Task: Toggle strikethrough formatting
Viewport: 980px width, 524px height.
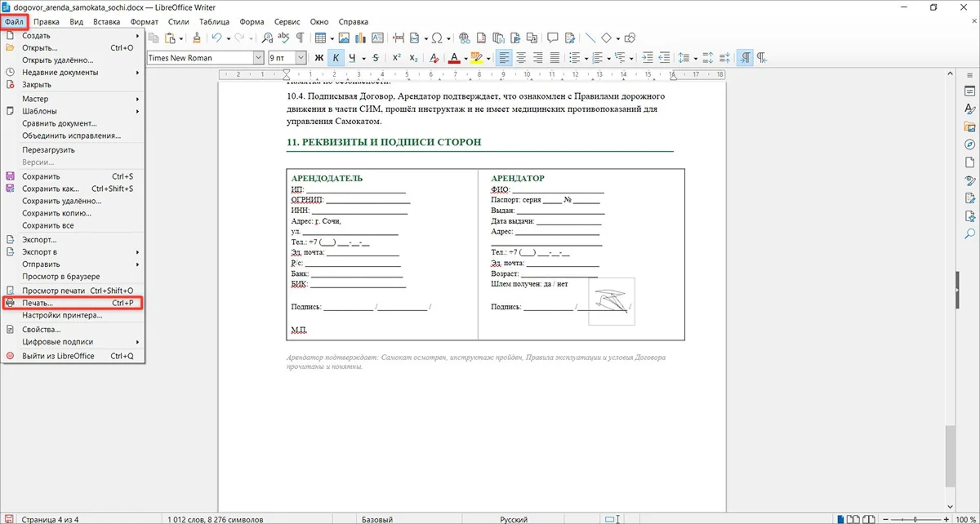Action: coord(375,58)
